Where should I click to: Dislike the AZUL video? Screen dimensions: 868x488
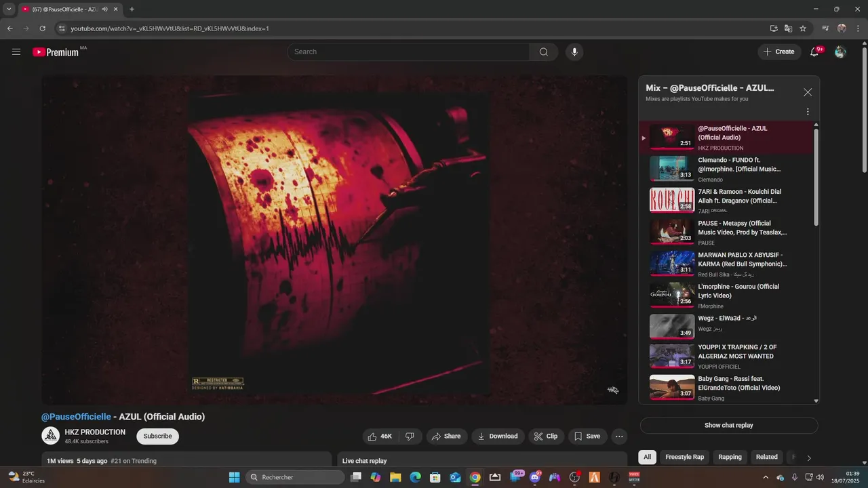point(410,436)
